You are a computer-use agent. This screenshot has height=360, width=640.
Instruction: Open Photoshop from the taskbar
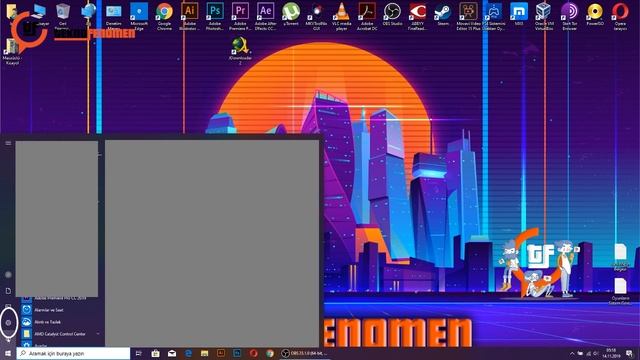[237, 353]
